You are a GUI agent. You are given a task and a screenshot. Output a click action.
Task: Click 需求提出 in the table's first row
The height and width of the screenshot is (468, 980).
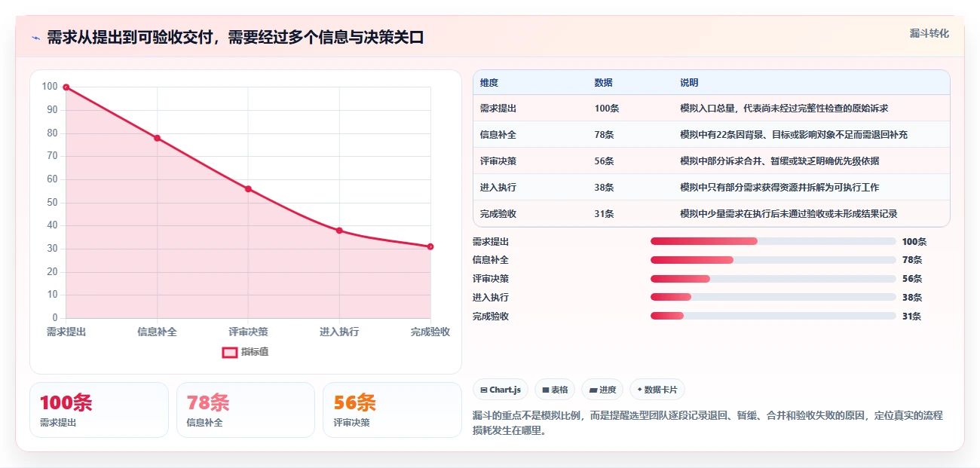click(498, 109)
